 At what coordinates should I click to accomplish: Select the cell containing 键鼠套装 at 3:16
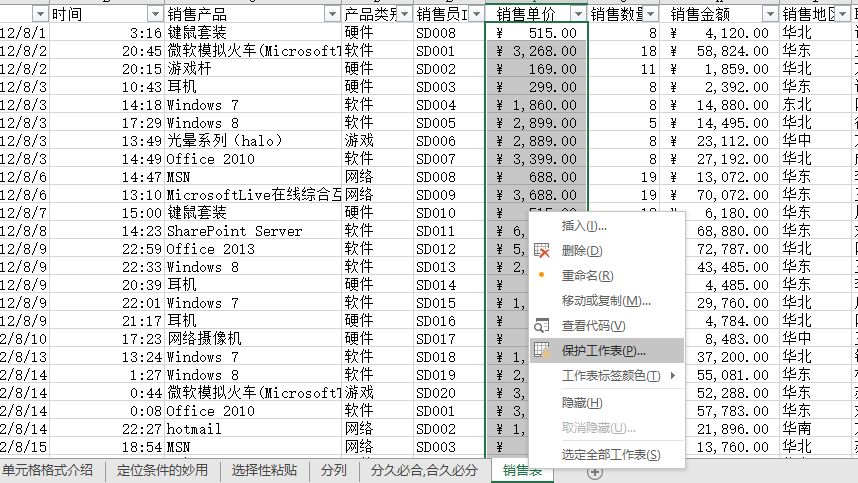(x=253, y=33)
